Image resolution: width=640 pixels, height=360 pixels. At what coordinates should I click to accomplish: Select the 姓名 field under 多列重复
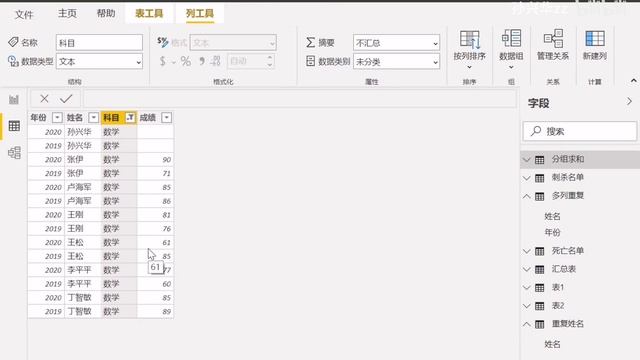552,216
